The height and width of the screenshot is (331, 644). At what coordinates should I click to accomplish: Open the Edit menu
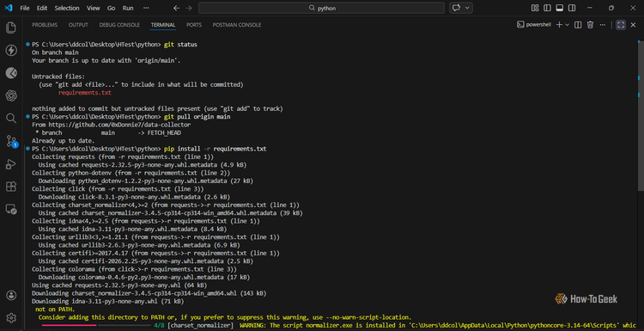pyautogui.click(x=42, y=8)
